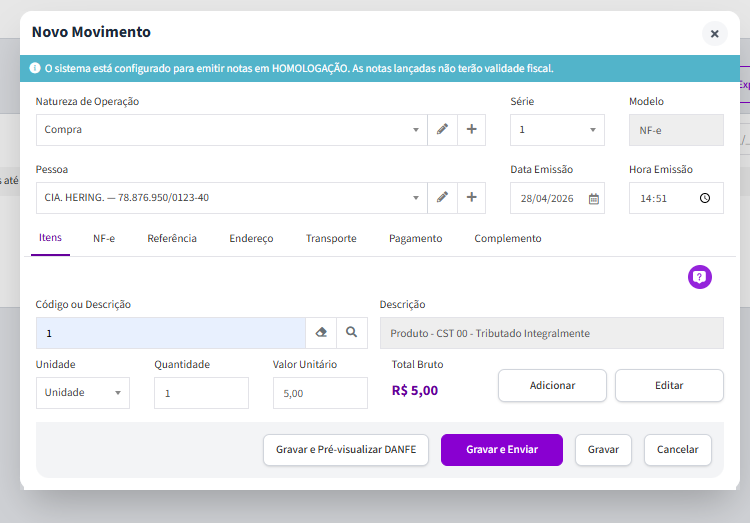Switch to the Endereço tab
This screenshot has width=750, height=523.
click(x=251, y=238)
